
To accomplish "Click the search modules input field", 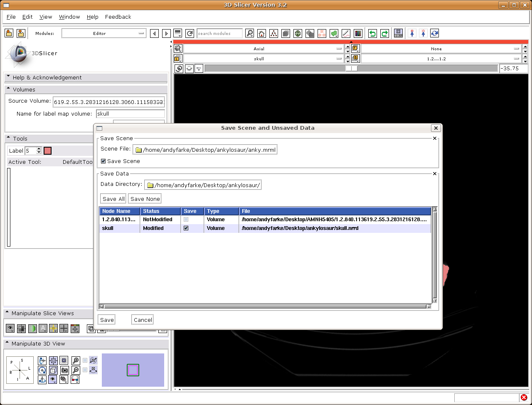I will (x=219, y=33).
